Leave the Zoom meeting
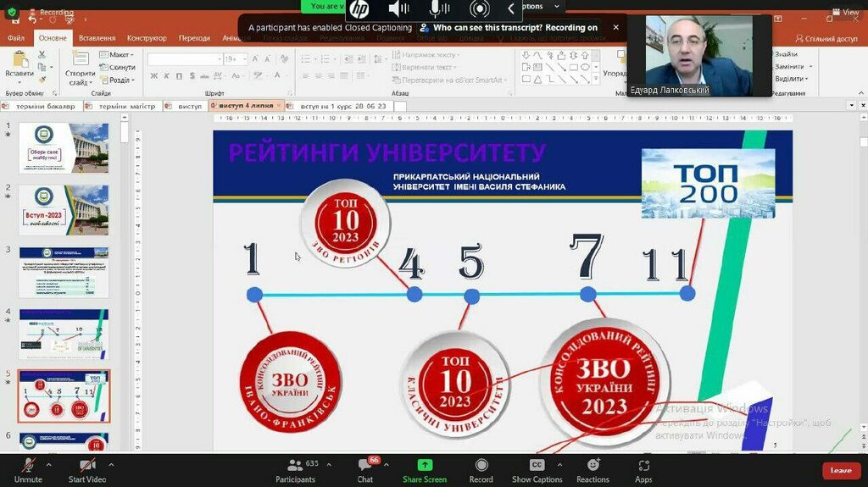Image resolution: width=868 pixels, height=487 pixels. [x=840, y=470]
